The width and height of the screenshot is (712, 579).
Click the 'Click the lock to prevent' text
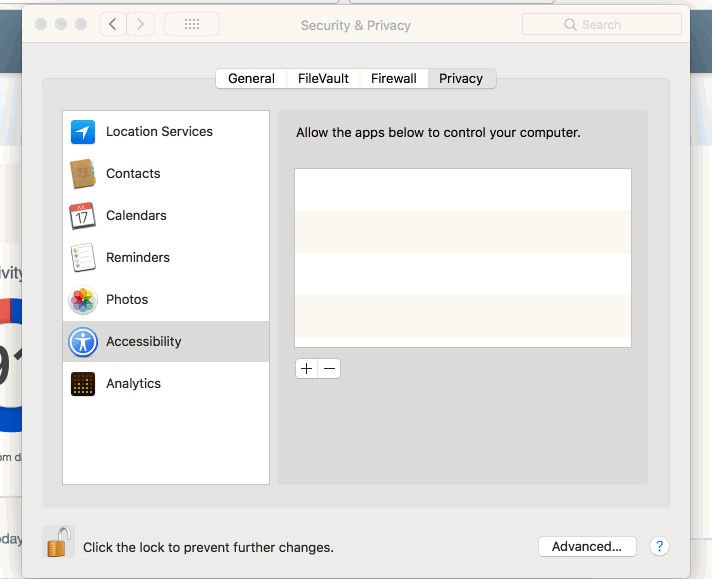[208, 547]
